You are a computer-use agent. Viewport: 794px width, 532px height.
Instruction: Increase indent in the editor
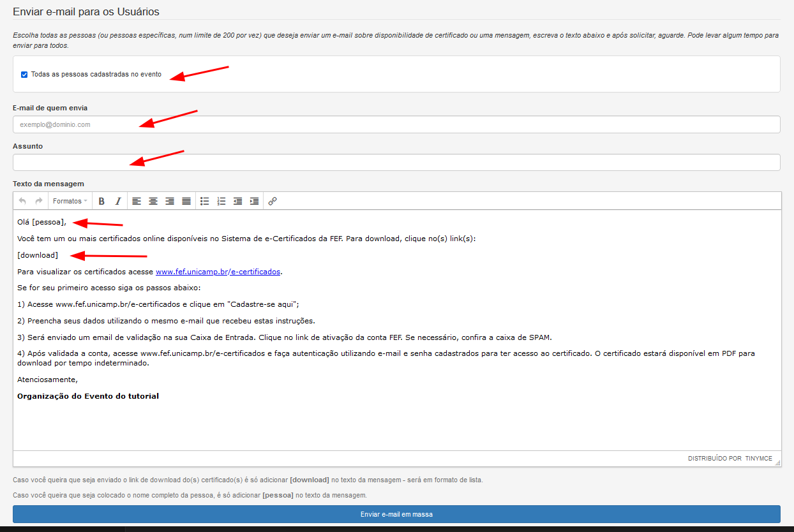pyautogui.click(x=255, y=201)
